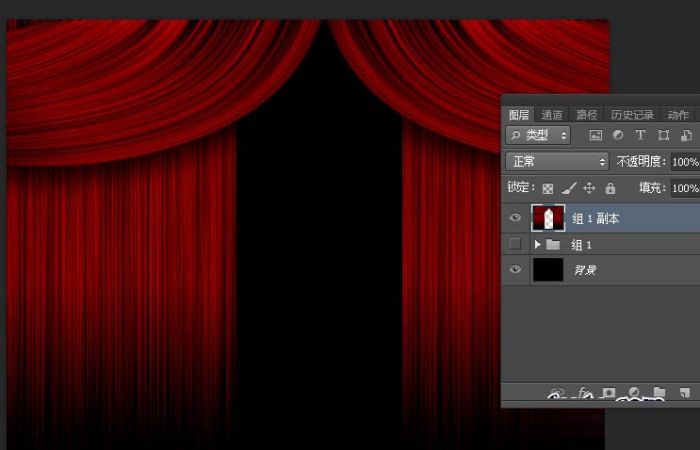This screenshot has height=450, width=700.
Task: Click the type layer filter icon
Action: [640, 135]
